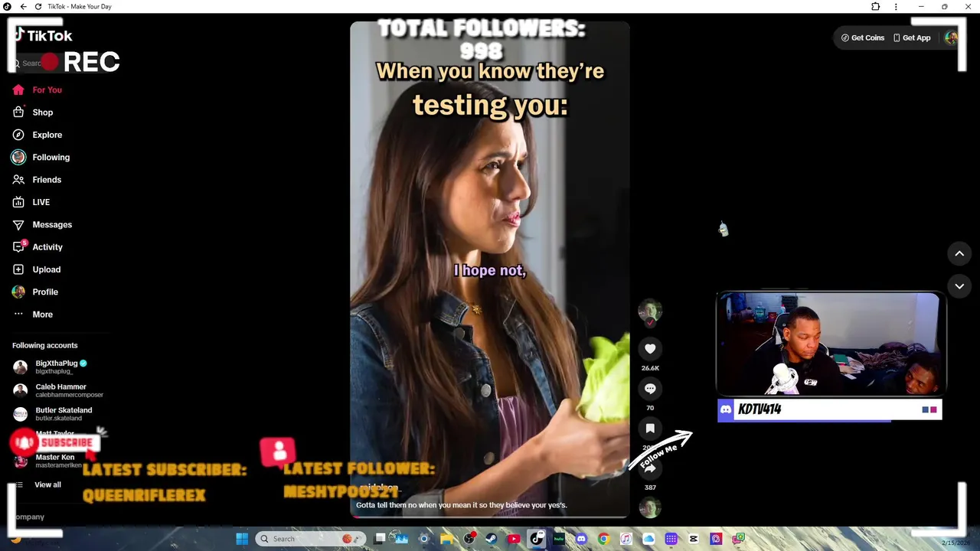The width and height of the screenshot is (980, 551).
Task: Open Caleb Hammer's account
Action: pyautogui.click(x=57, y=390)
